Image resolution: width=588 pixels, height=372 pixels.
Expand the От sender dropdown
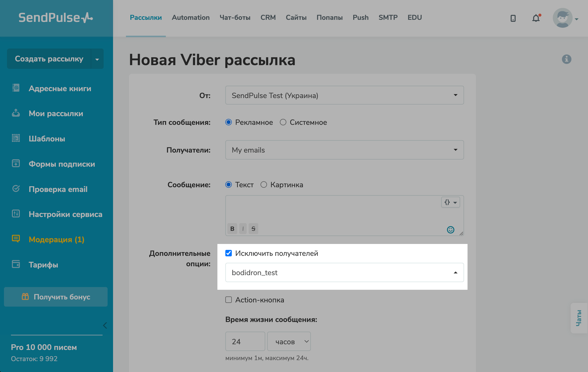coord(344,95)
